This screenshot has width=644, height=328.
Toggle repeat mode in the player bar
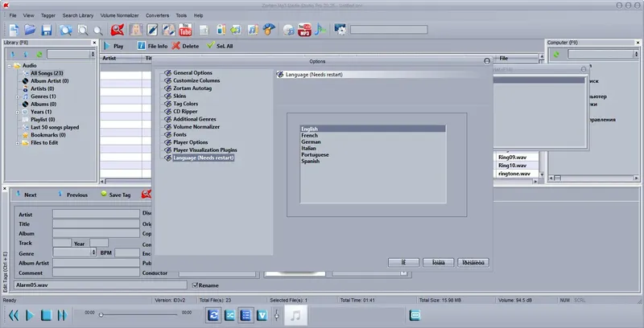pyautogui.click(x=213, y=315)
